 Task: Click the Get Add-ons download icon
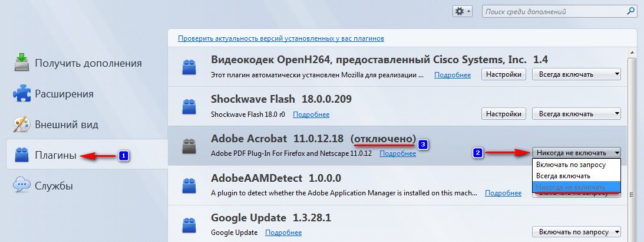[22, 63]
